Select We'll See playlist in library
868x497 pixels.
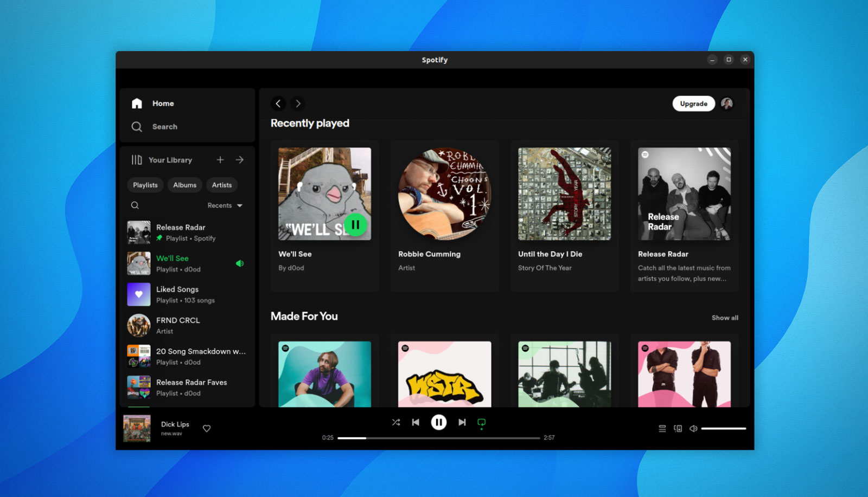pos(187,263)
